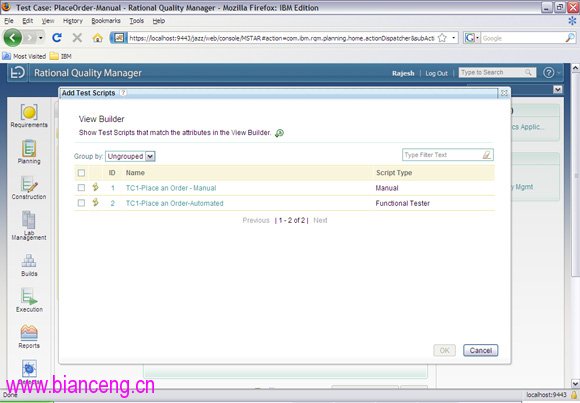Click the Rajesh user name link

pos(403,73)
